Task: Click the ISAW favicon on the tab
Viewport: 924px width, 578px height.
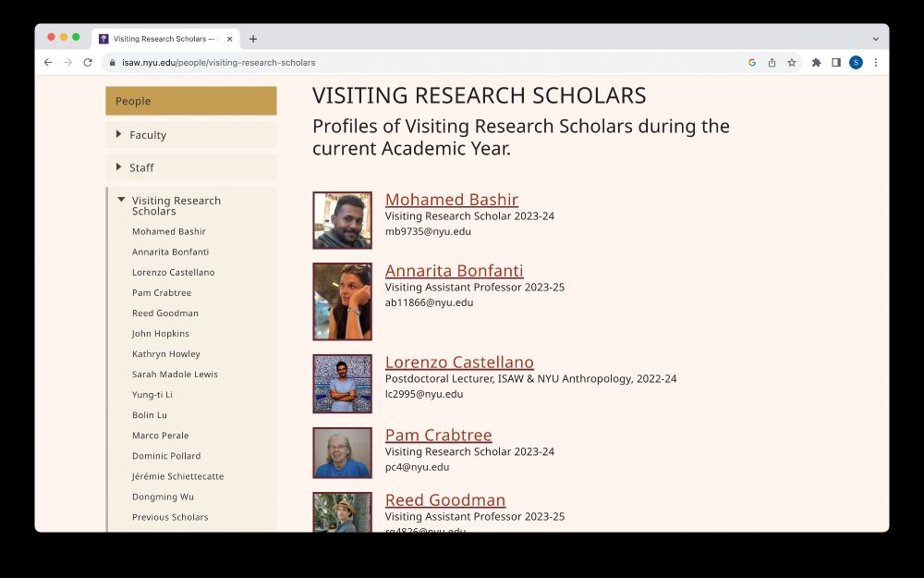Action: pyautogui.click(x=103, y=39)
